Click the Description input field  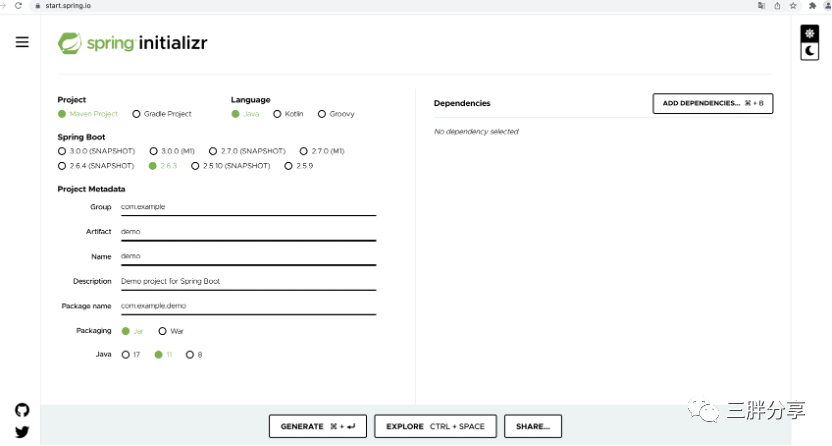pos(248,282)
